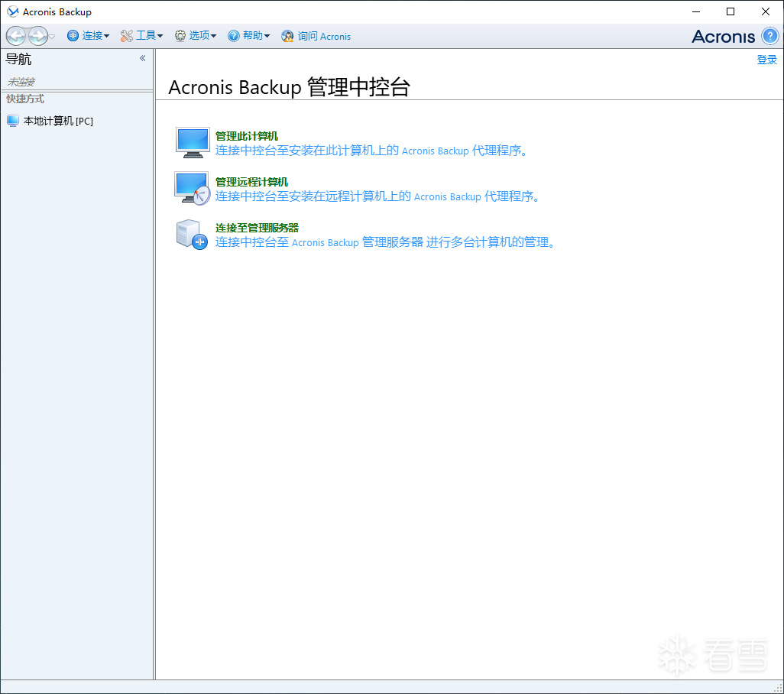Screen dimensions: 784x694
Task: Click the blue help question icon
Action: pos(770,36)
